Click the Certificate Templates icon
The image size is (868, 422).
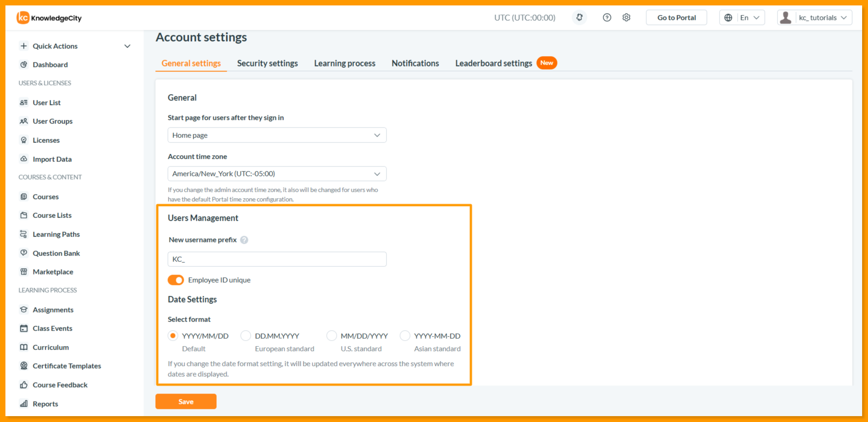click(24, 366)
